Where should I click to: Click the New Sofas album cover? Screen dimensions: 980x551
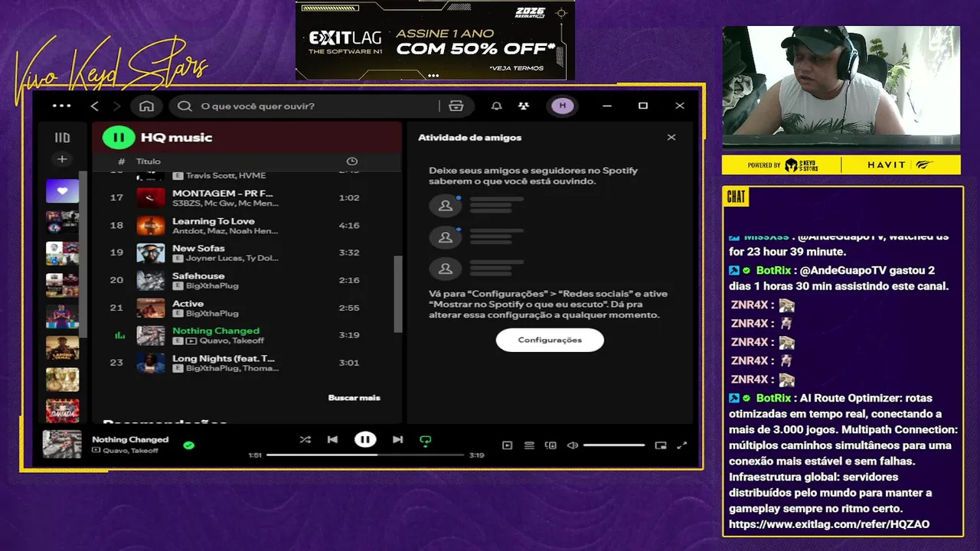coord(151,253)
